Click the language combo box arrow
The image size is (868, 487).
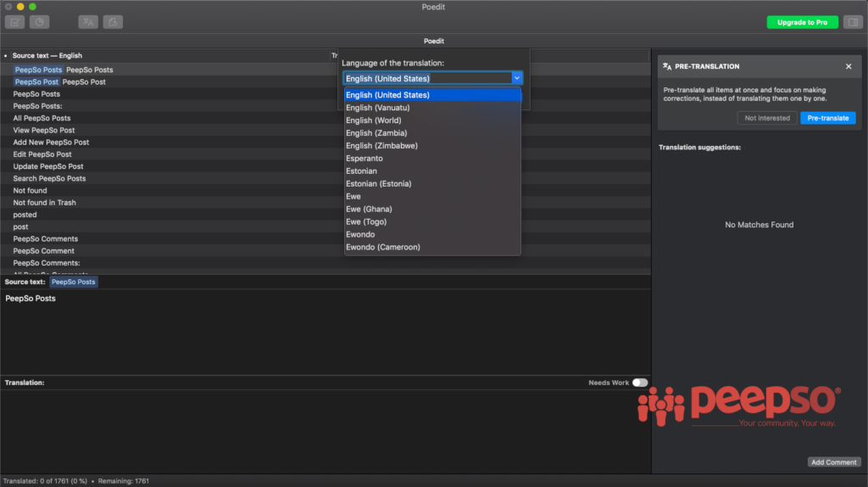click(516, 78)
